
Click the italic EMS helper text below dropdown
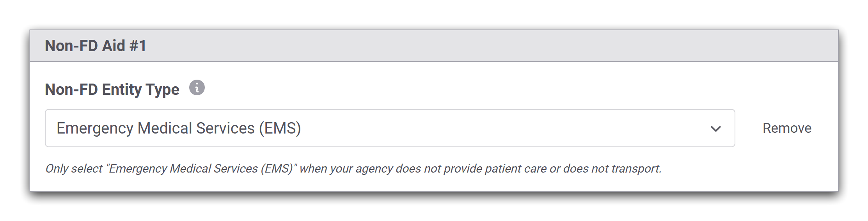tap(353, 169)
